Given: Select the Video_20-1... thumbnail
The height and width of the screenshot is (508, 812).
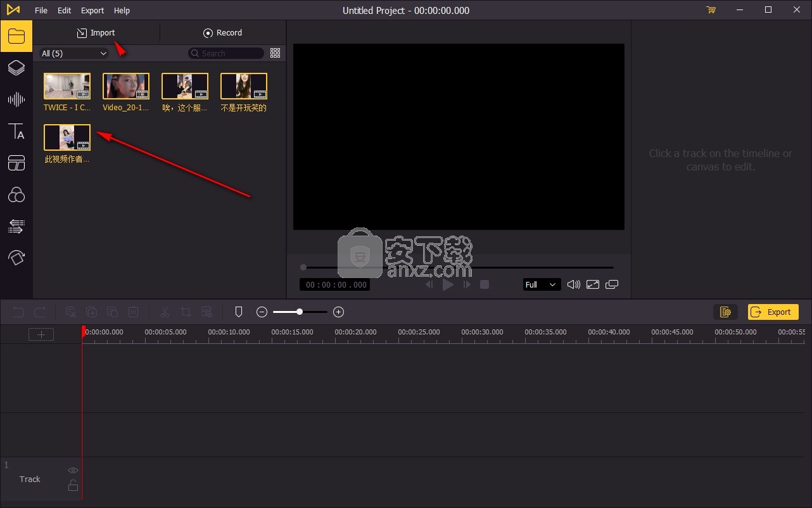Looking at the screenshot, I should point(126,86).
